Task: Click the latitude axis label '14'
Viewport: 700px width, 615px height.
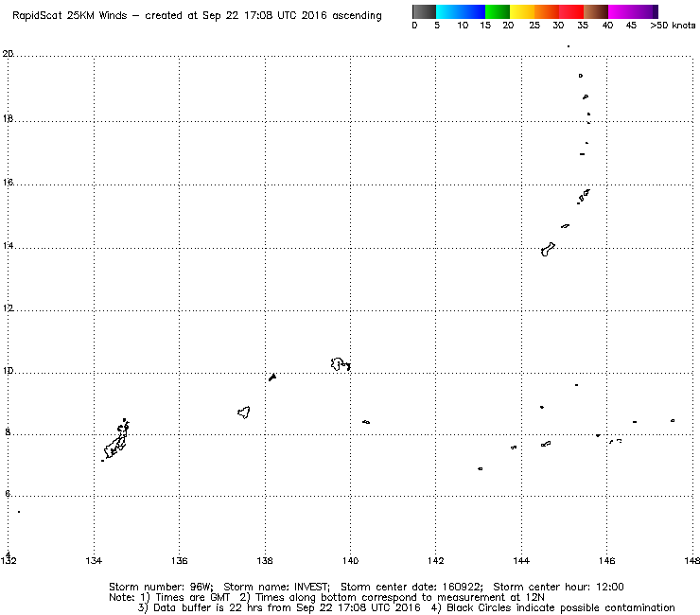Action: pos(8,246)
